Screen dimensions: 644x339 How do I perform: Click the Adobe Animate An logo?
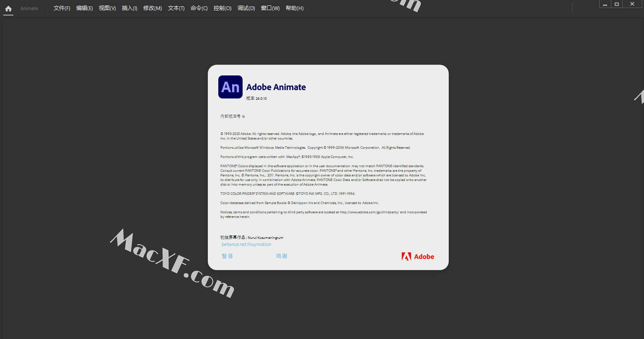(230, 87)
